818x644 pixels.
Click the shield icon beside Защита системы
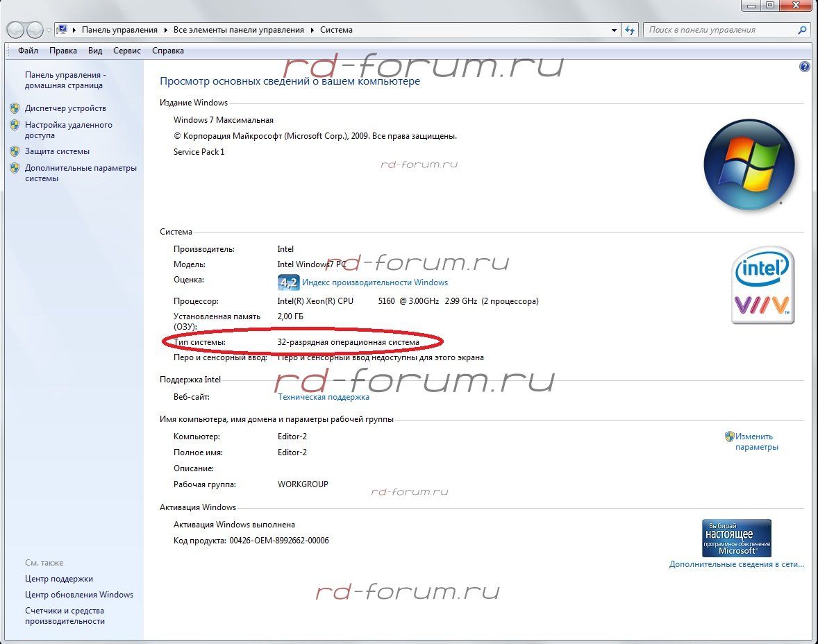[15, 152]
